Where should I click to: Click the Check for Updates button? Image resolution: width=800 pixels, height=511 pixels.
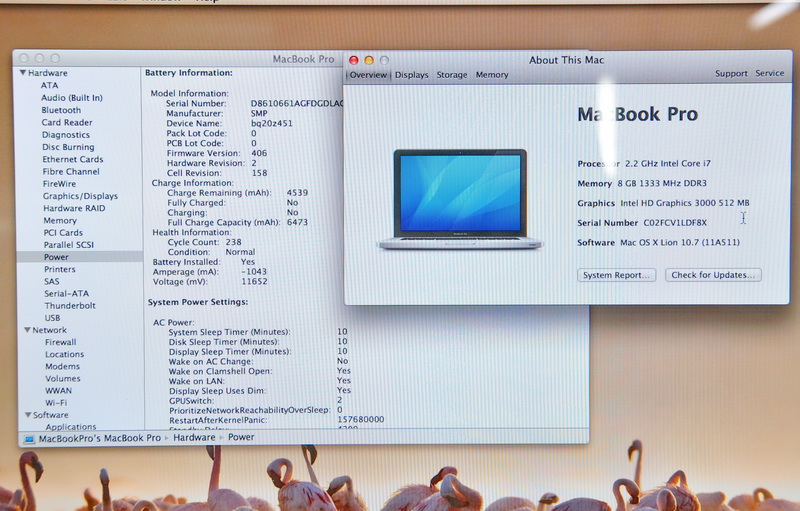click(x=713, y=275)
